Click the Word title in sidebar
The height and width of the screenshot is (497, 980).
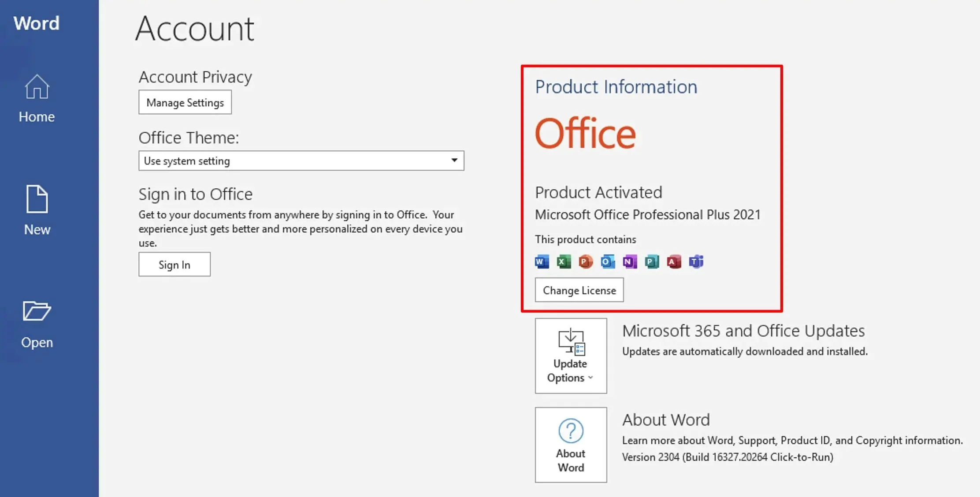tap(37, 23)
